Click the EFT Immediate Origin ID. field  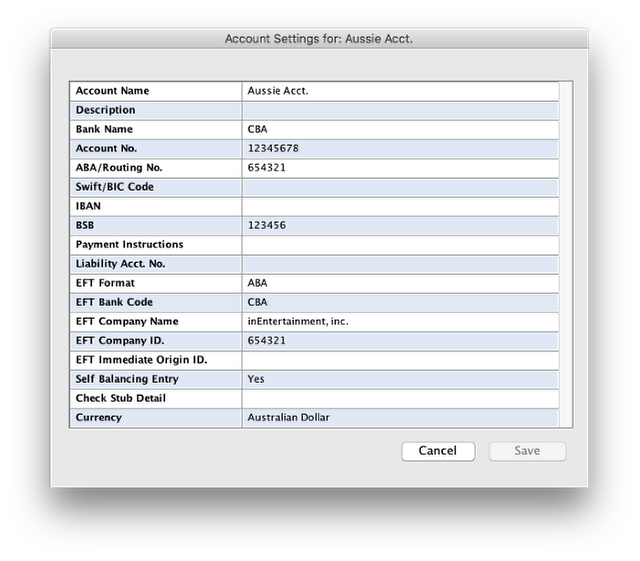[x=399, y=360]
